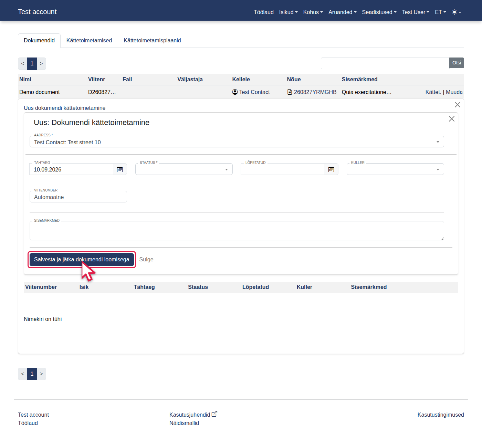Click the D260827… reference number cell
The height and width of the screenshot is (448, 482).
coord(102,92)
